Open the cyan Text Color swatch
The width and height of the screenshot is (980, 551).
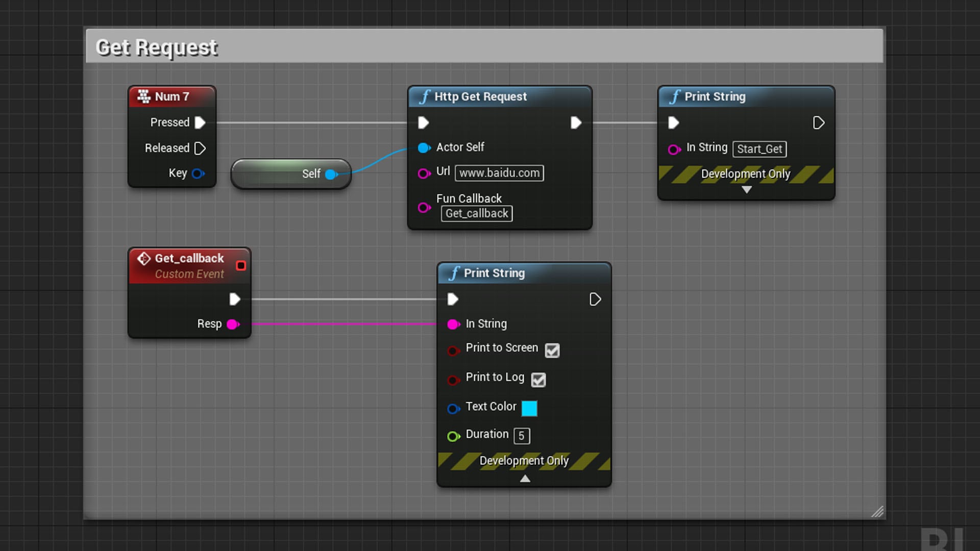pos(529,408)
